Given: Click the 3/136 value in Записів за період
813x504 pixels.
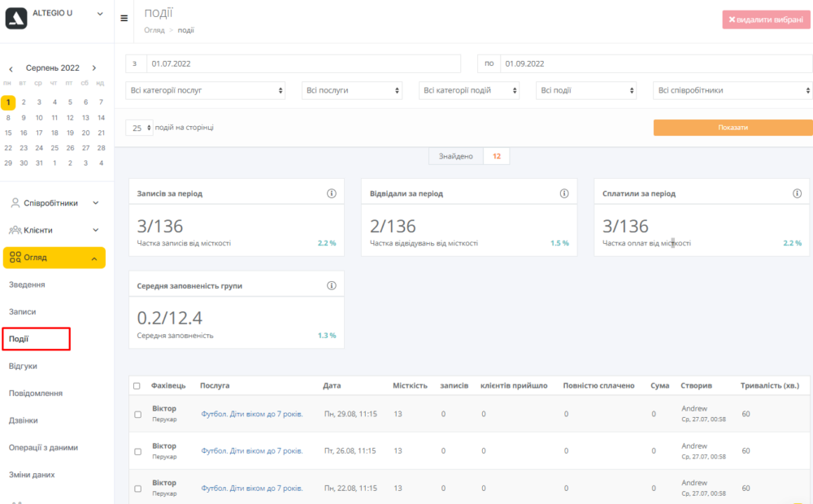Looking at the screenshot, I should tap(159, 227).
